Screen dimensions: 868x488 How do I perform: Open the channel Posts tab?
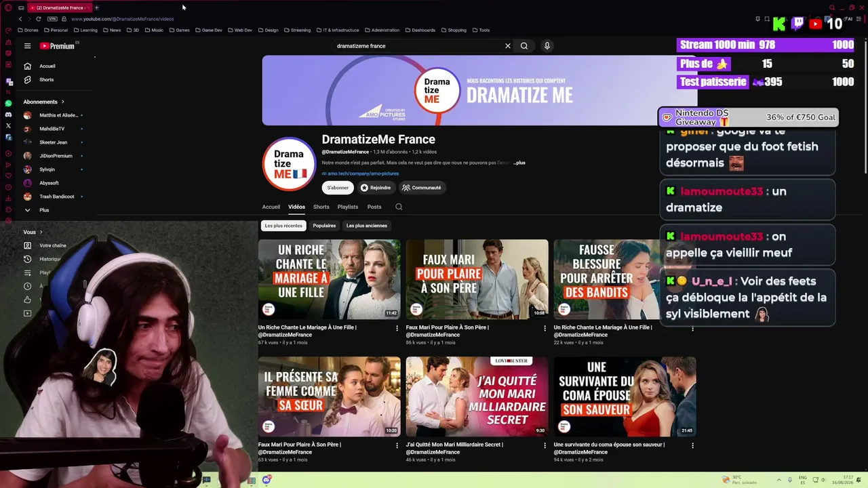click(x=374, y=207)
